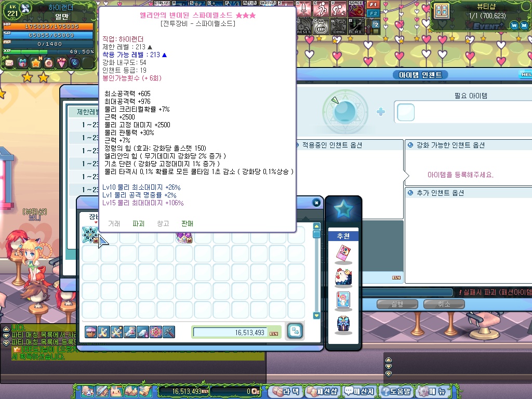
Task: Toggle the W world map button
Action: pyautogui.click(x=514, y=25)
